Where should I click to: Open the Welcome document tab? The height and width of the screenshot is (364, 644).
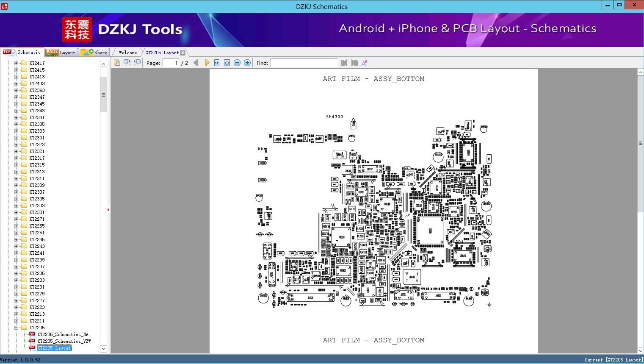click(x=128, y=53)
